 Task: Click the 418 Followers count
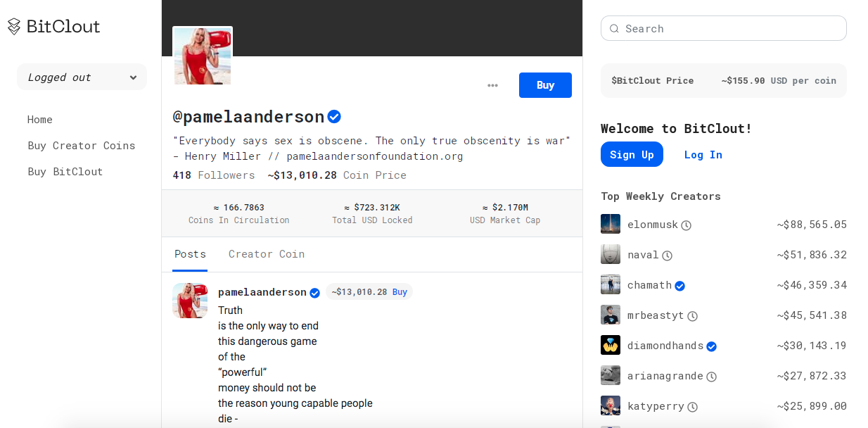214,175
